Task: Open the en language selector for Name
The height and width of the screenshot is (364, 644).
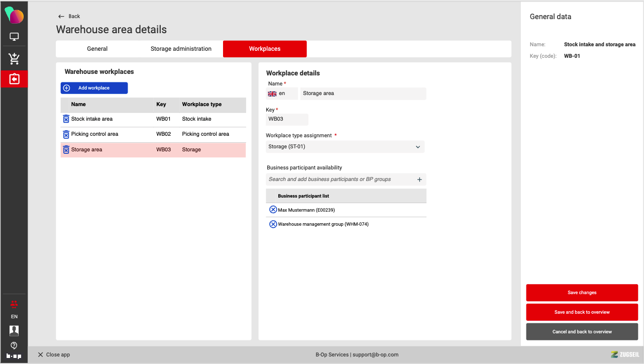Action: [x=281, y=94]
